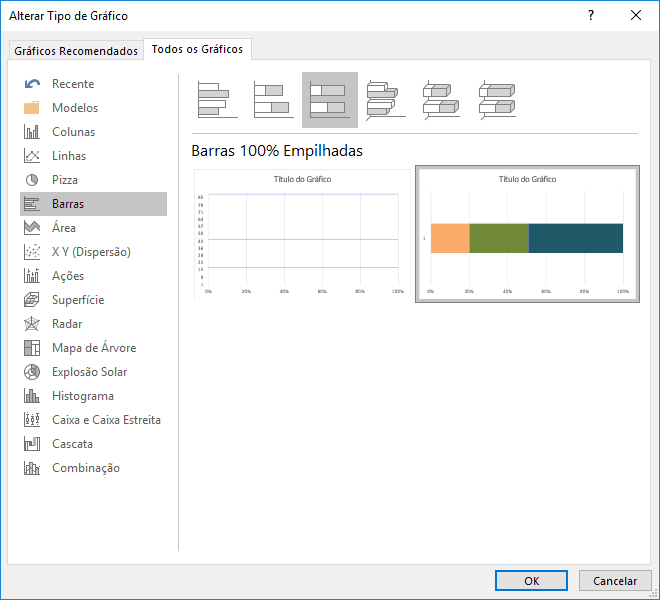
Task: Select the 3-D 100% stacked bar icon
Action: (497, 100)
